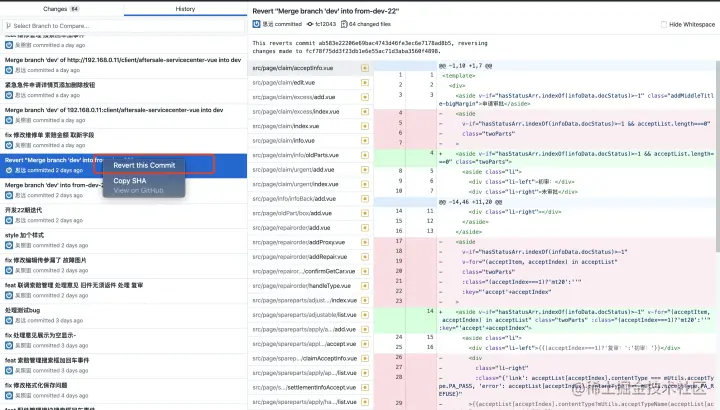Image resolution: width=720 pixels, height=410 pixels.
Task: Click avatar on the 'style' commit row
Action: click(x=9, y=245)
